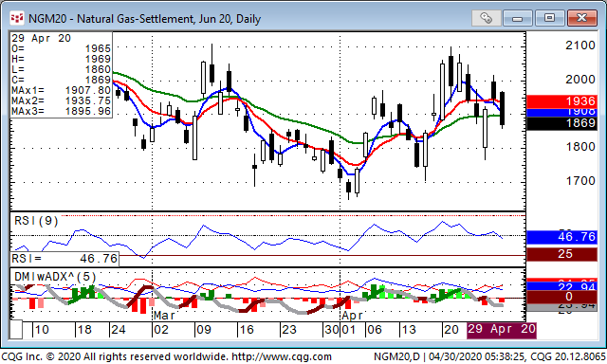Click the dark red 25 RSI level label
Screen dimensions: 607x364
click(561, 254)
